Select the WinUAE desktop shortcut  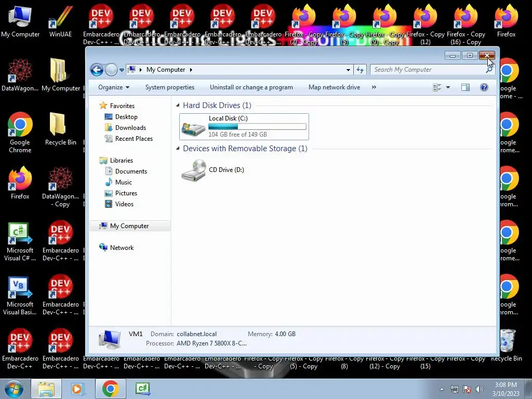60,22
